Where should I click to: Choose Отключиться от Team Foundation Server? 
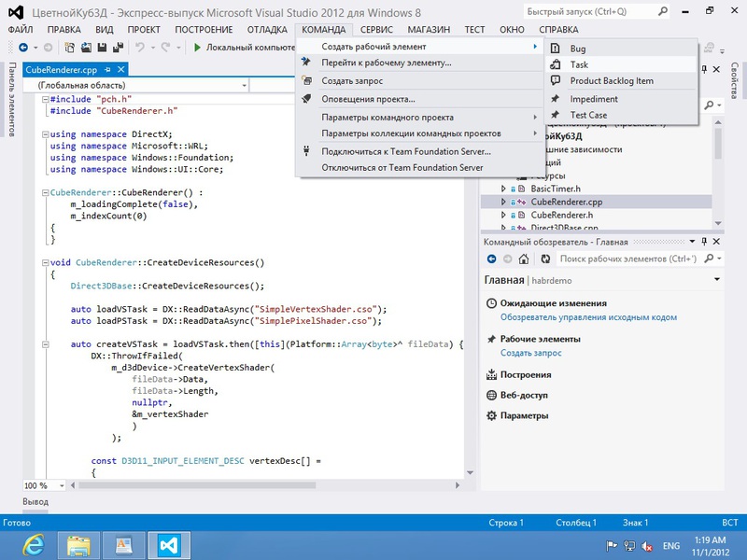click(419, 168)
